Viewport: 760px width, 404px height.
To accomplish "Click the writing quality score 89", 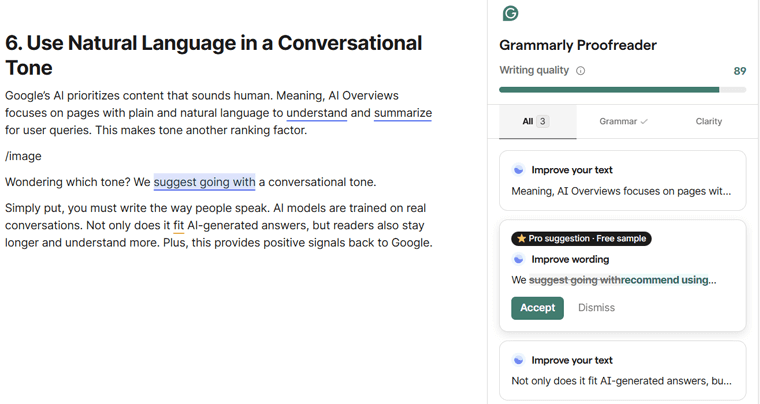I will tap(740, 71).
